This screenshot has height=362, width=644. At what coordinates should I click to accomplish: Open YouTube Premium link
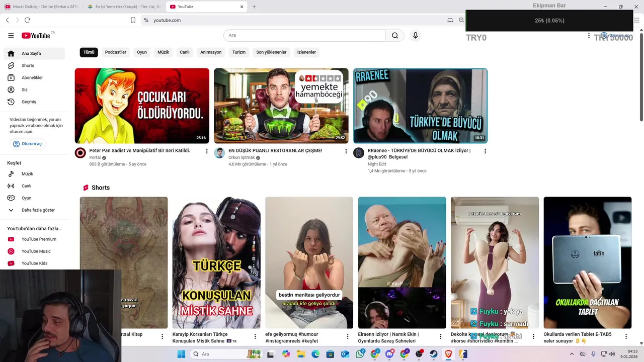coord(34,239)
